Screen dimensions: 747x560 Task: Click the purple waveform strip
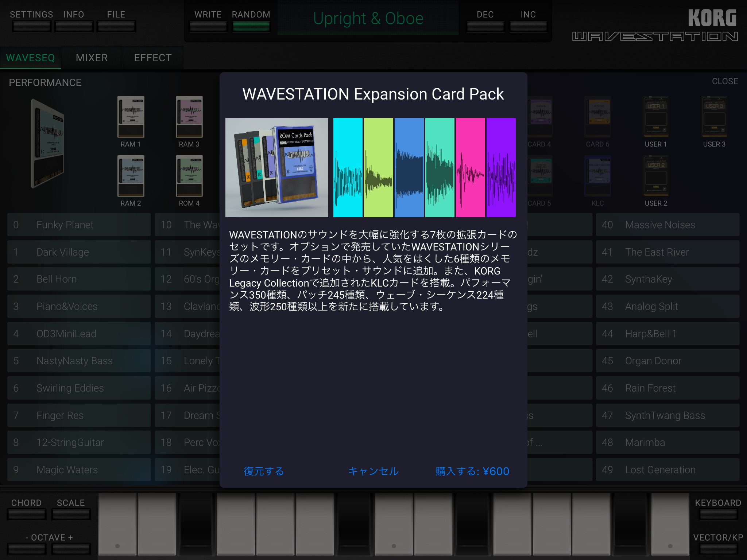click(501, 168)
